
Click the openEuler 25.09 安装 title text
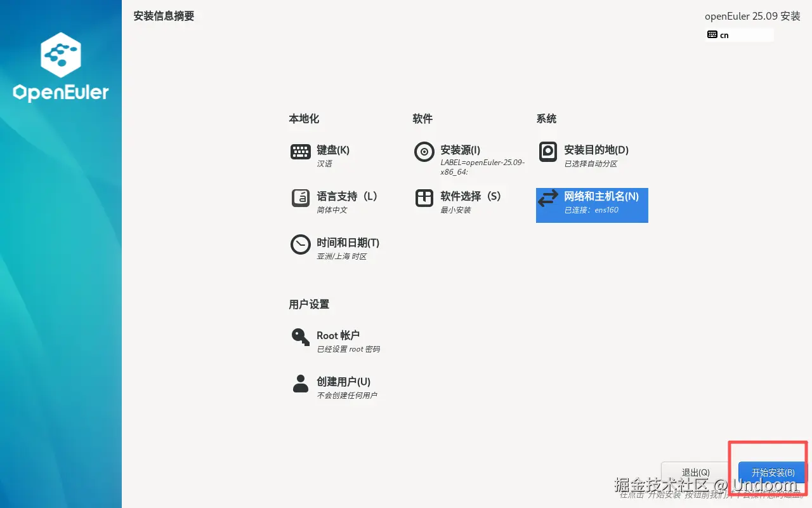(752, 17)
